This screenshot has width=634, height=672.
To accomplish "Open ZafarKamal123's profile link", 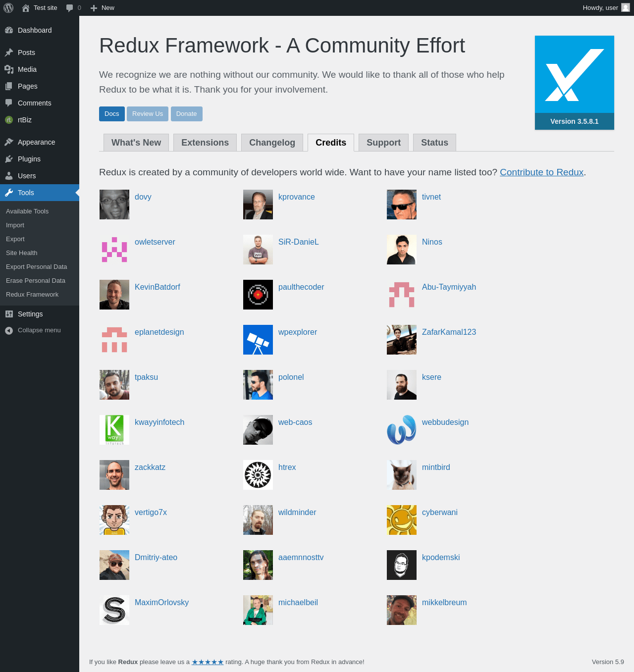I will click(449, 332).
